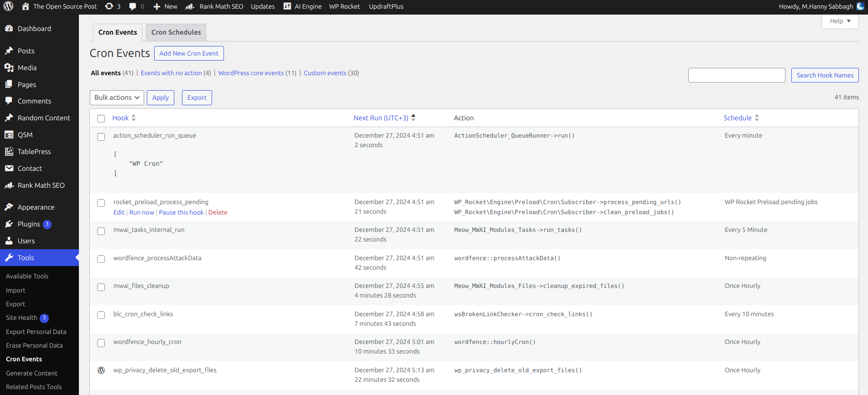Open Appearance in sidebar menu

click(36, 207)
